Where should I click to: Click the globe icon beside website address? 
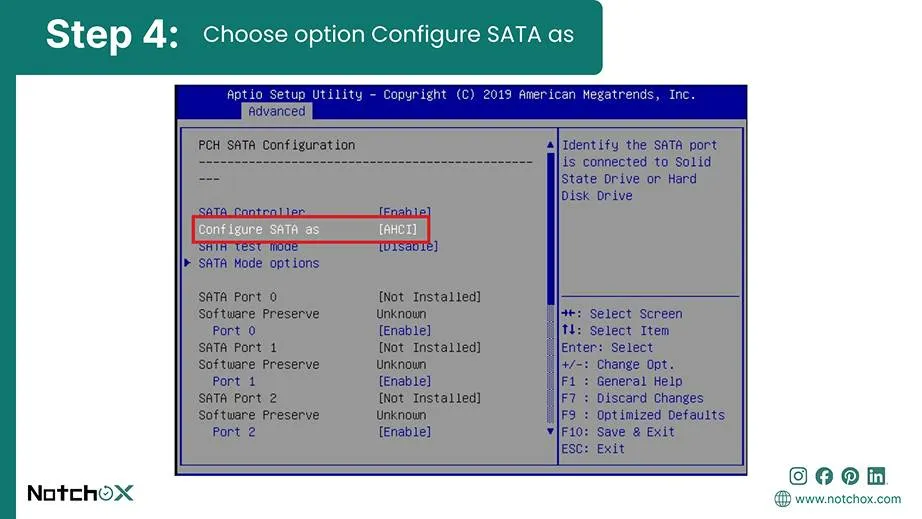coord(783,499)
